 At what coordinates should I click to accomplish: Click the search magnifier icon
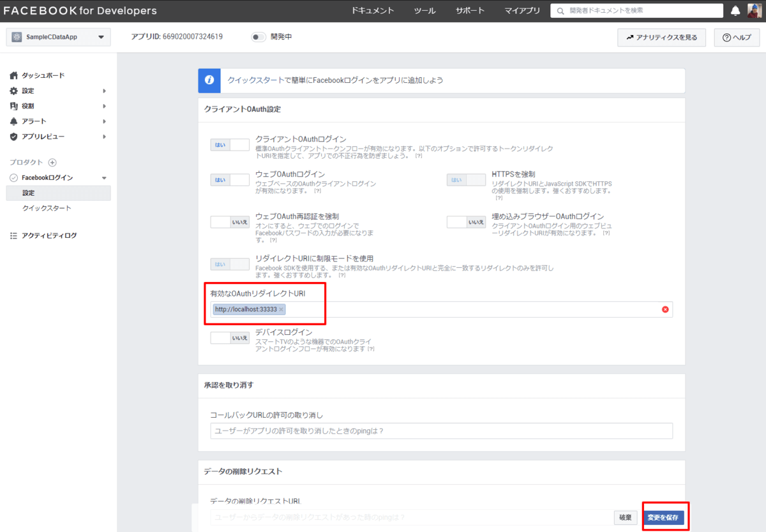point(560,11)
